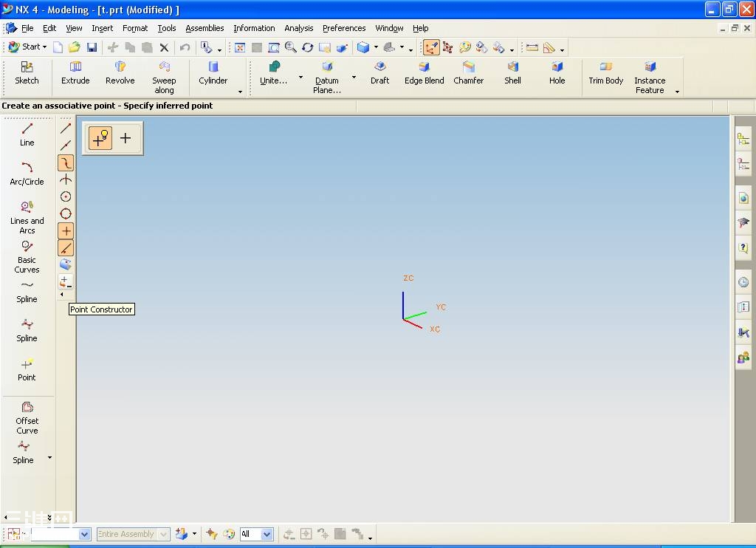Viewport: 756px width, 548px height.
Task: Choose the Hole feature tool
Action: [x=557, y=73]
